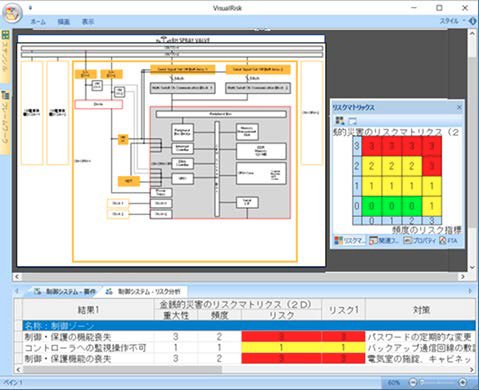
Task: Switch to the 関連 panel tab
Action: pyautogui.click(x=384, y=240)
